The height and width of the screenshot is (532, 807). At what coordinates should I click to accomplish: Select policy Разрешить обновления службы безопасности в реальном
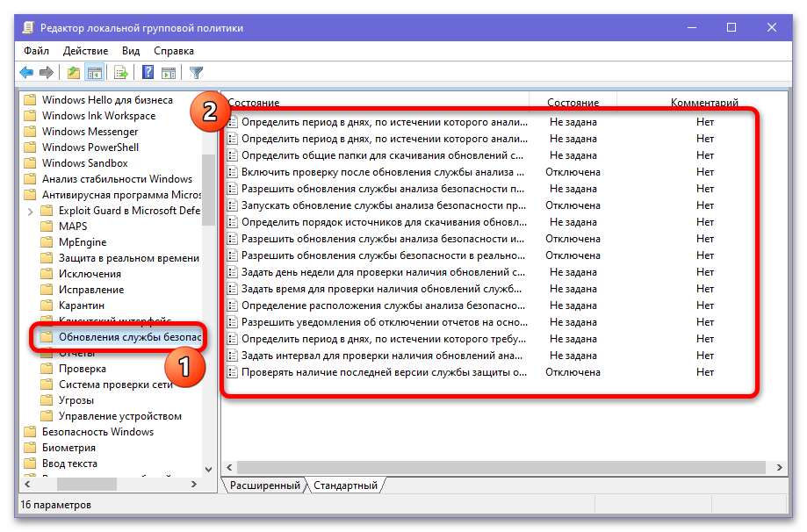tap(383, 255)
